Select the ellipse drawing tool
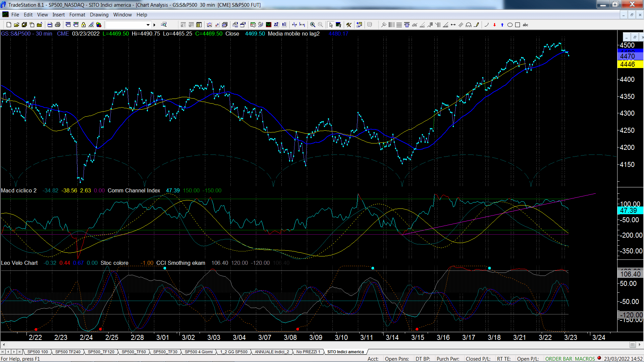 click(510, 25)
